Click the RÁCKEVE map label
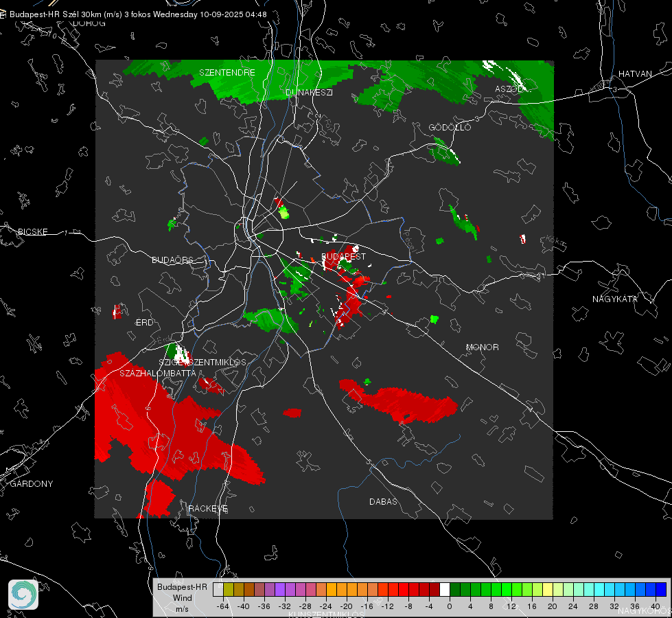The width and height of the screenshot is (672, 618). pyautogui.click(x=208, y=508)
